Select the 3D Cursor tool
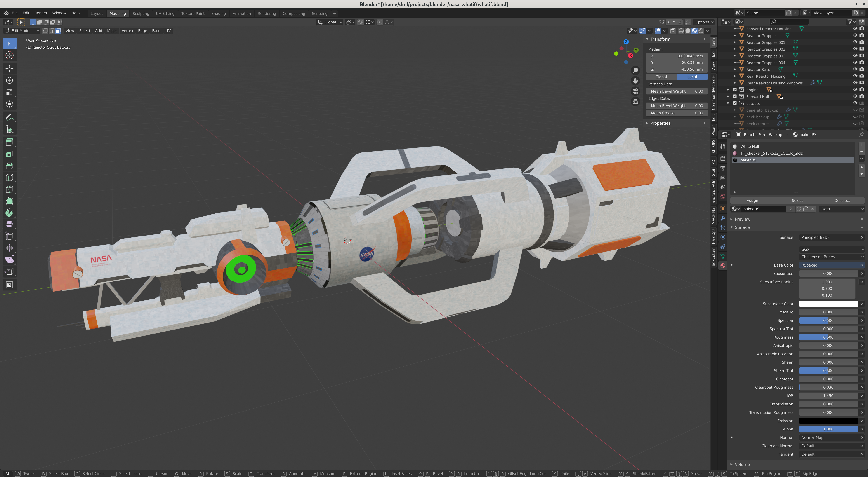 (x=9, y=56)
